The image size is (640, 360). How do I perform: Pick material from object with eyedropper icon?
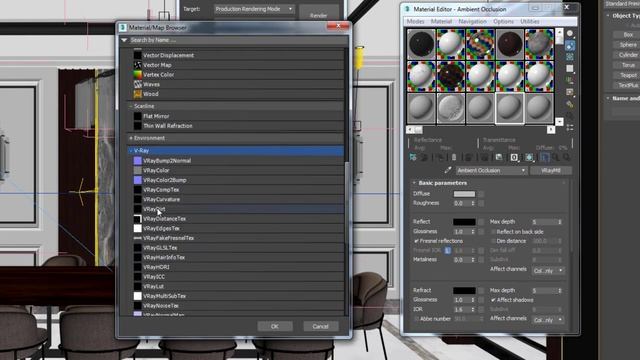coord(448,170)
